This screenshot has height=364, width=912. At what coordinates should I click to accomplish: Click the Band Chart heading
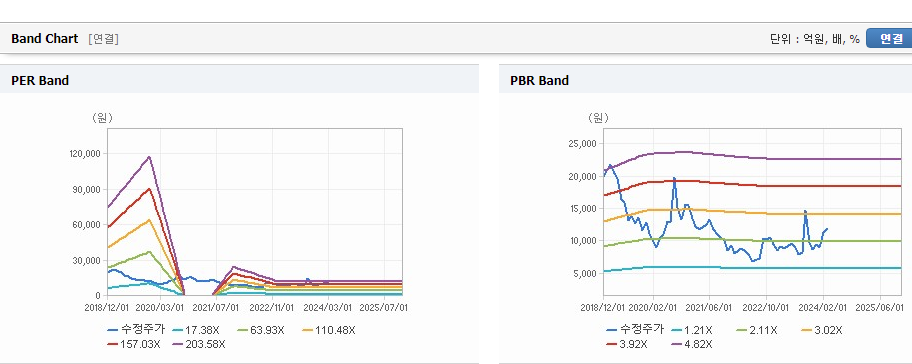coord(44,38)
